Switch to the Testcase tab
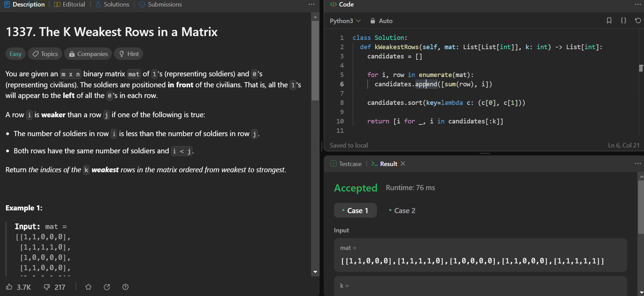This screenshot has height=296, width=644. (x=346, y=164)
